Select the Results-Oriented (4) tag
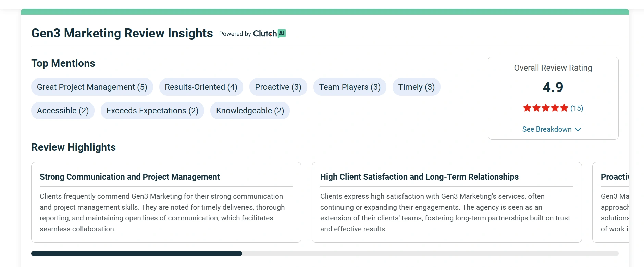644x267 pixels. point(201,87)
